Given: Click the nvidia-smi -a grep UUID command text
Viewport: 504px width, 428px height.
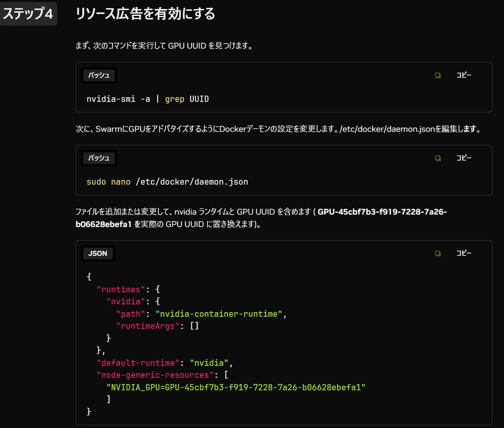Looking at the screenshot, I should click(148, 99).
